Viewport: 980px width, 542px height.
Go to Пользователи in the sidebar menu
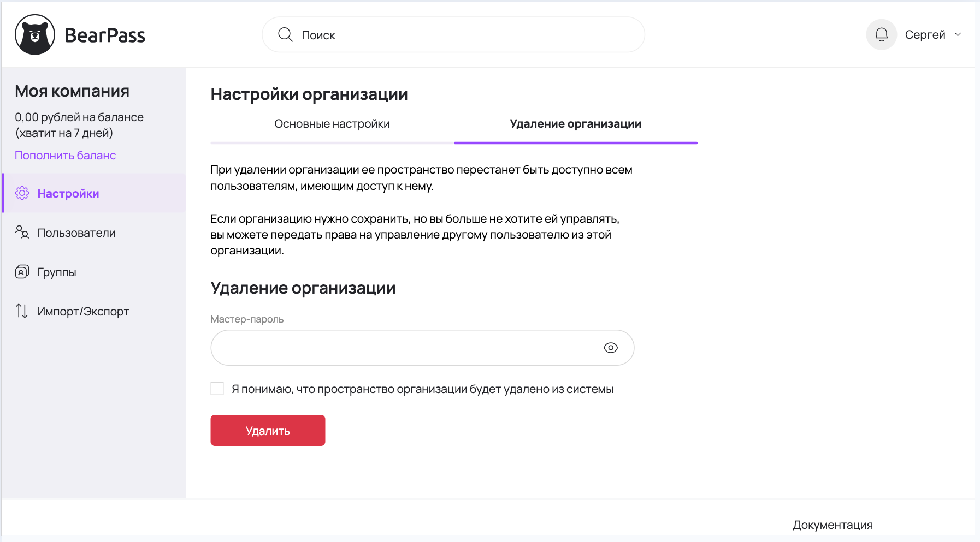tap(76, 233)
